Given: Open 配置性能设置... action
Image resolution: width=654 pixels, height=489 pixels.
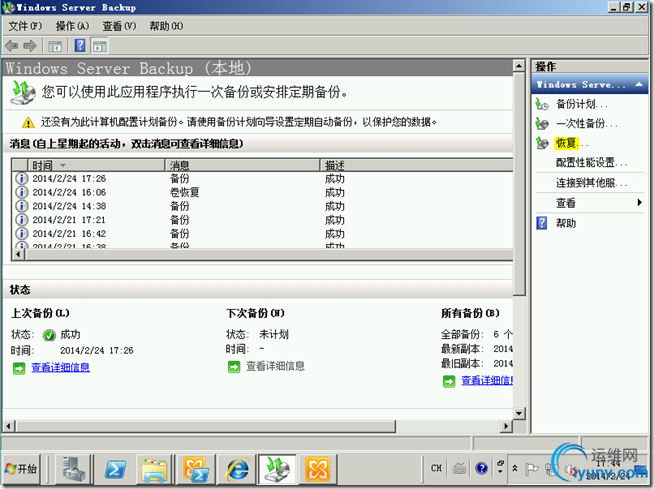Looking at the screenshot, I should 591,163.
